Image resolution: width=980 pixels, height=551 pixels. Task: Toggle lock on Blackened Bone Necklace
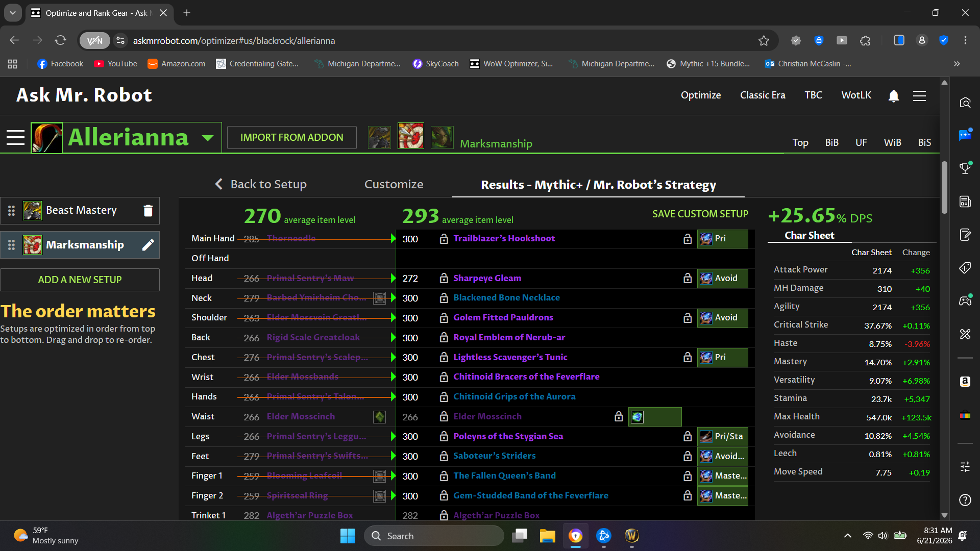444,298
